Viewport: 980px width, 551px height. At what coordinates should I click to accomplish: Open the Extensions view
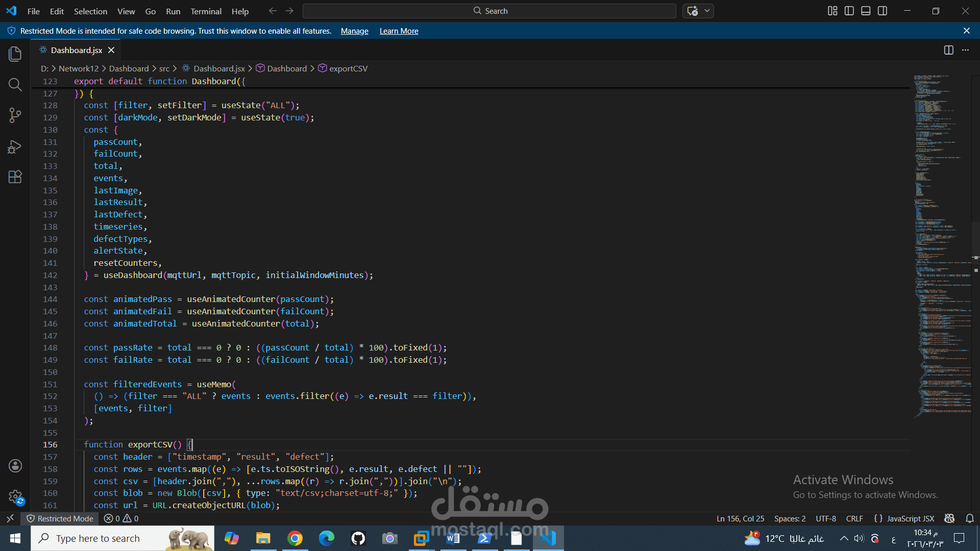tap(15, 177)
